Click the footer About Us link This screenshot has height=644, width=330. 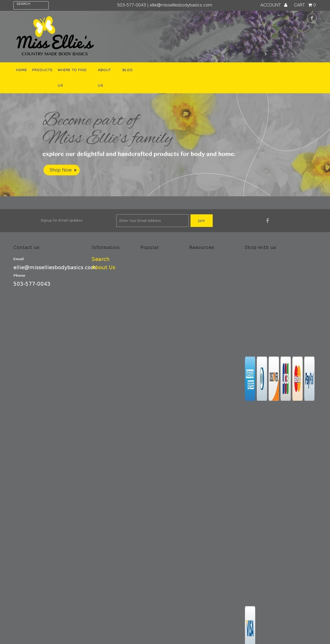click(x=103, y=267)
